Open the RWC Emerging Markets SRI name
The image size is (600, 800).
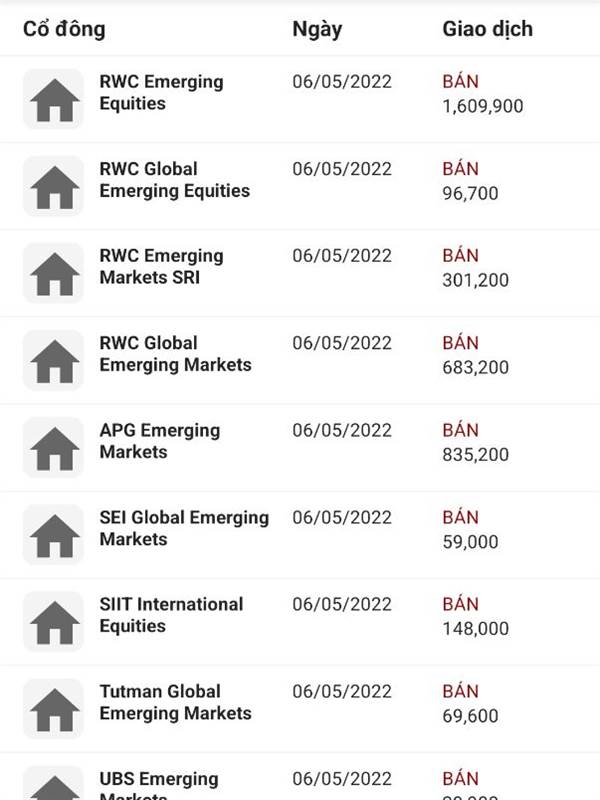click(161, 266)
